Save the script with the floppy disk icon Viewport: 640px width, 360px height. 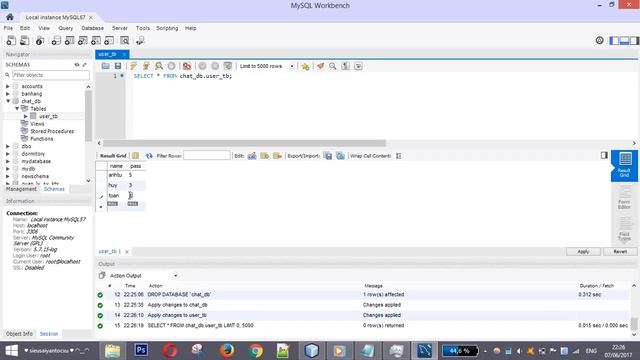[x=118, y=66]
